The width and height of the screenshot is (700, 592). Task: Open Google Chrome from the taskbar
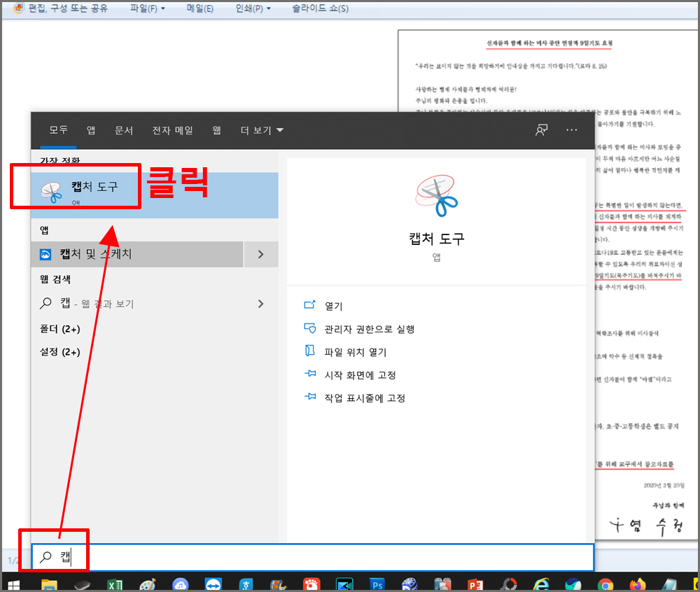point(605,584)
